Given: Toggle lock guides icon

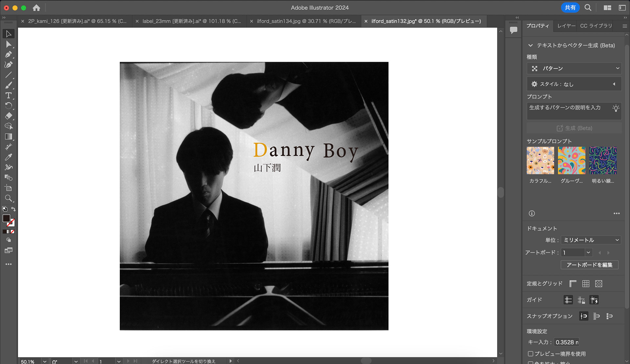Looking at the screenshot, I should point(581,300).
